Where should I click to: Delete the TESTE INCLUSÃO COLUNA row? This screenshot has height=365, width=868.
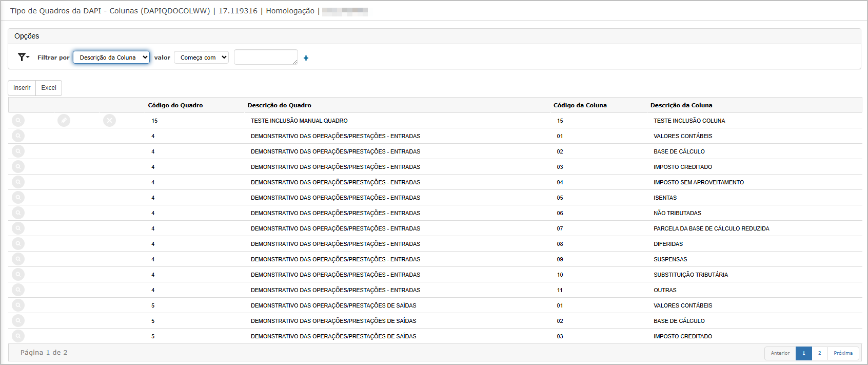(x=109, y=121)
